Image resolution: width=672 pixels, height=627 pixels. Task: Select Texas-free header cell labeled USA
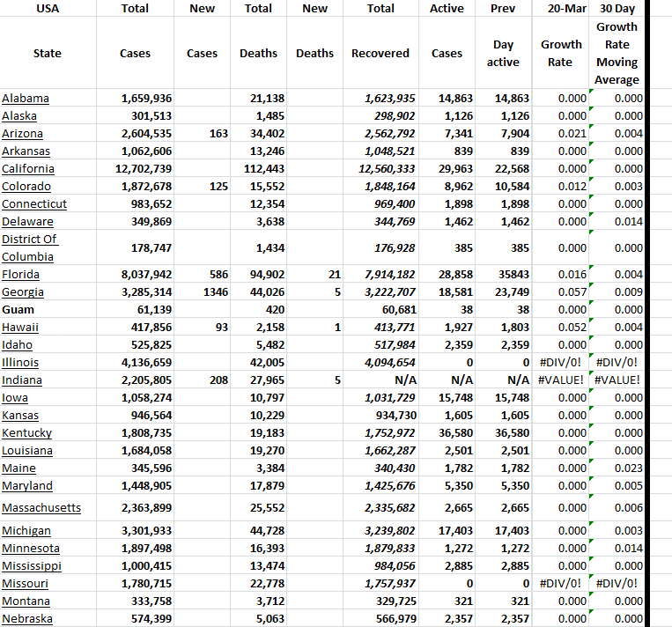[x=48, y=8]
